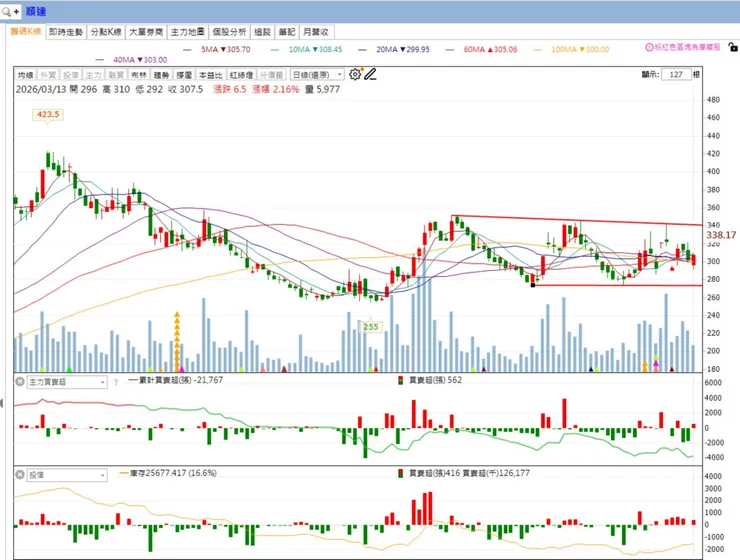Click the pink info circle icon

click(x=649, y=47)
